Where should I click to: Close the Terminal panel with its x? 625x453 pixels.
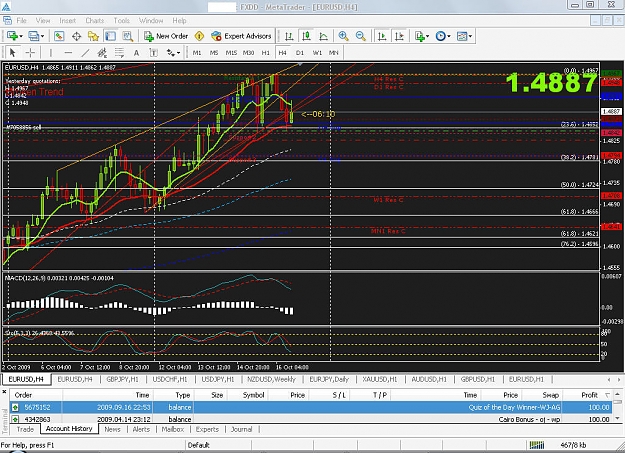4,392
